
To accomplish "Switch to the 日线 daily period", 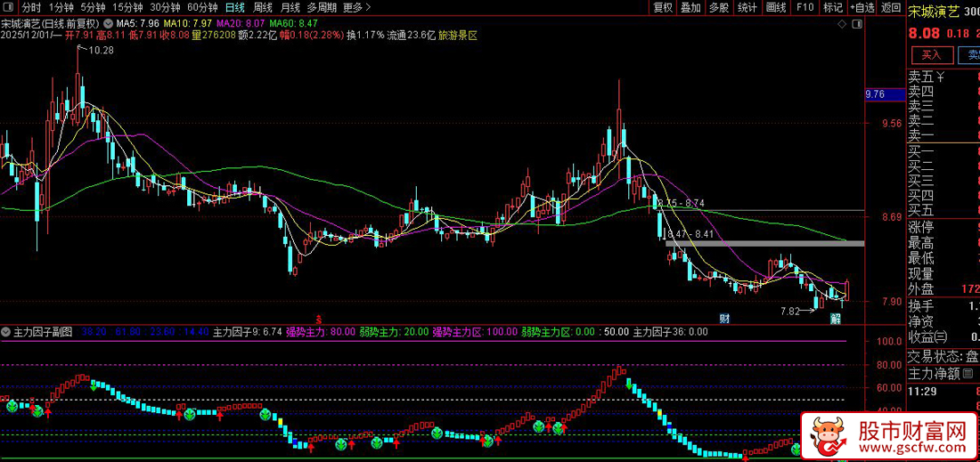I will [x=234, y=7].
